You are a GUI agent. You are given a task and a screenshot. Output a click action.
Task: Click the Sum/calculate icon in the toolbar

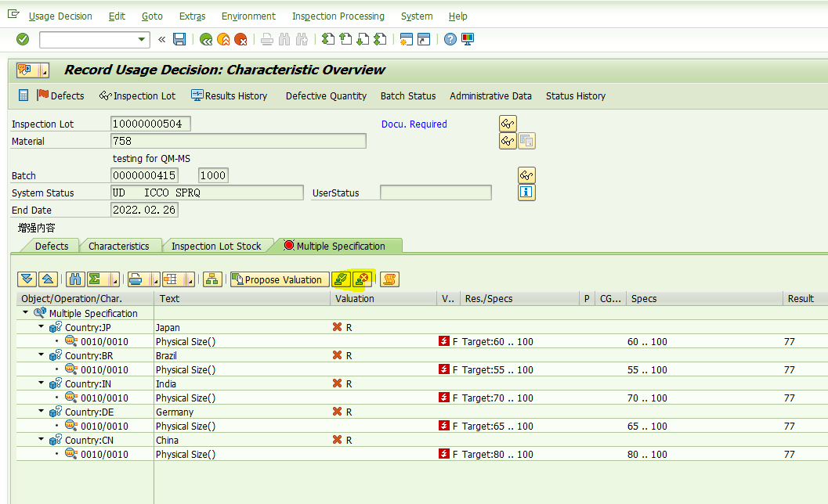92,279
